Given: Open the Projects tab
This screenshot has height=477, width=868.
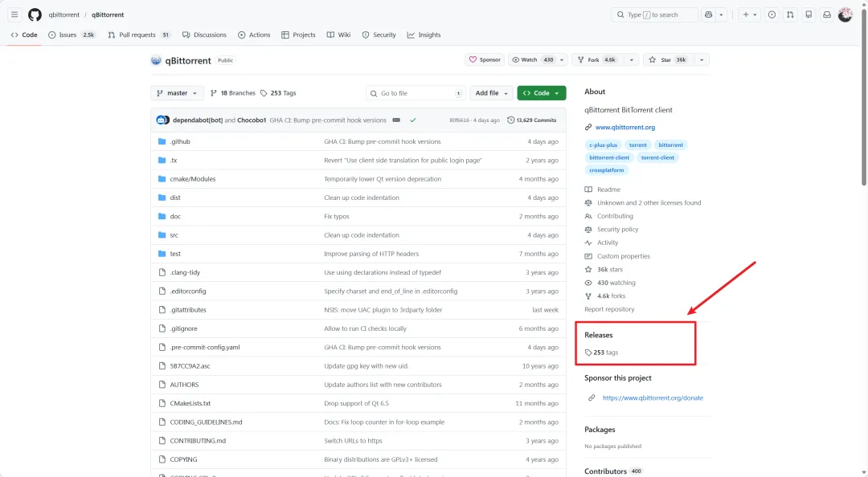Looking at the screenshot, I should click(x=298, y=35).
